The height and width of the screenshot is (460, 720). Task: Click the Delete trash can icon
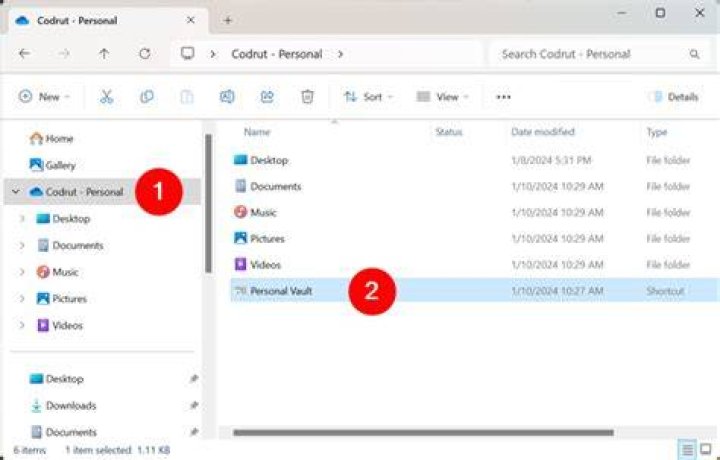pos(307,97)
